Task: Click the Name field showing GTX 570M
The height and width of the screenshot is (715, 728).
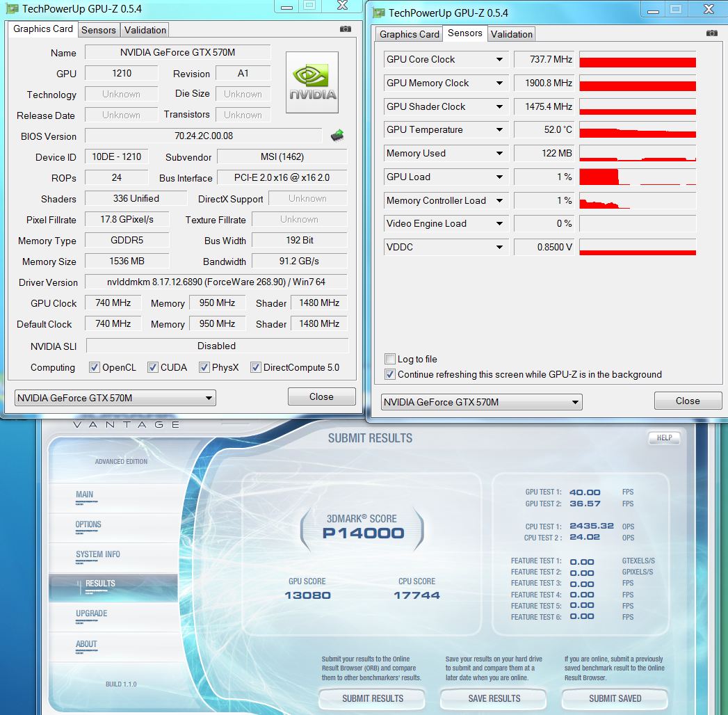Action: (178, 52)
